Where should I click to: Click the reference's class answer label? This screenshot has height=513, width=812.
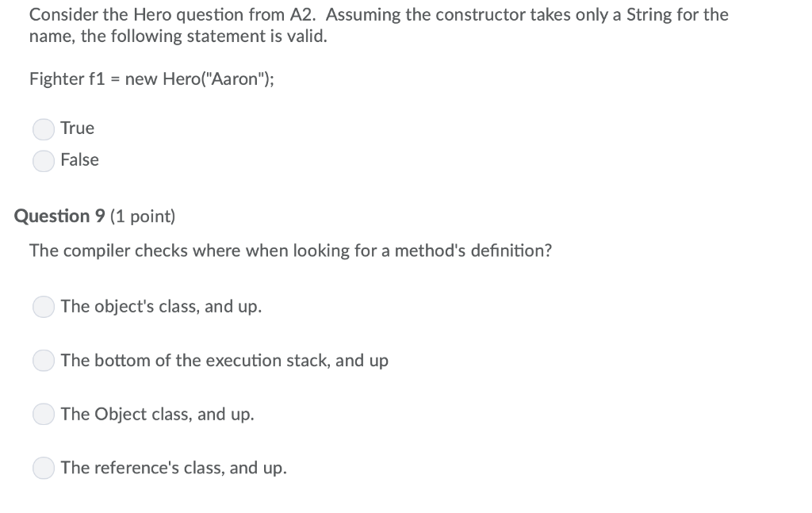(174, 467)
